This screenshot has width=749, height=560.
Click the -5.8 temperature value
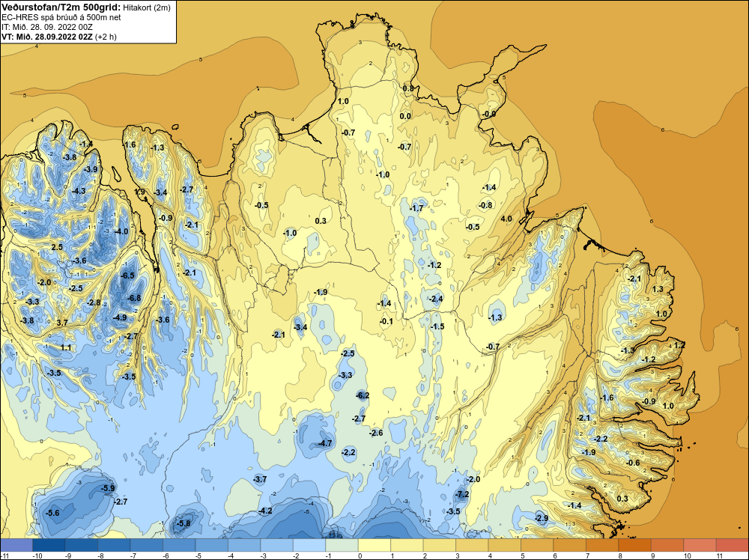click(184, 523)
